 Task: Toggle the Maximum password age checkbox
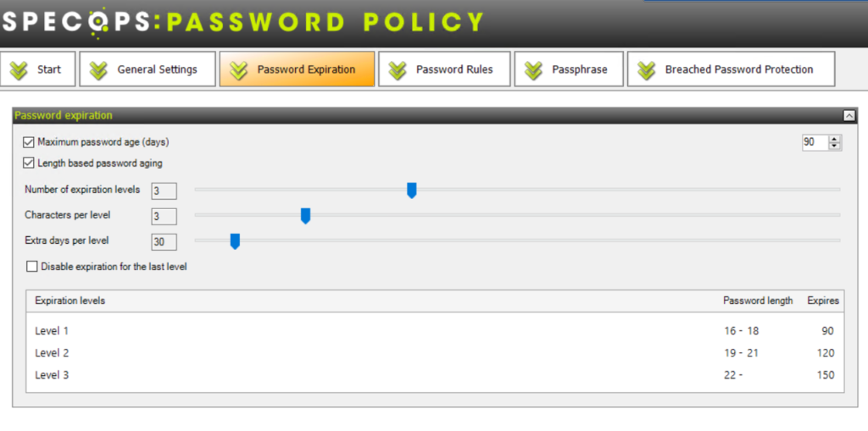(28, 142)
